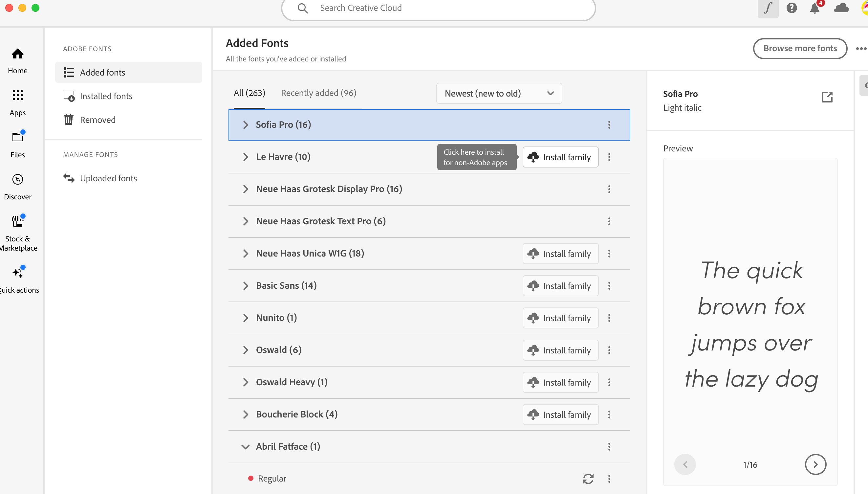Open Neue Haas Grotesk Text Pro options menu

pyautogui.click(x=609, y=222)
